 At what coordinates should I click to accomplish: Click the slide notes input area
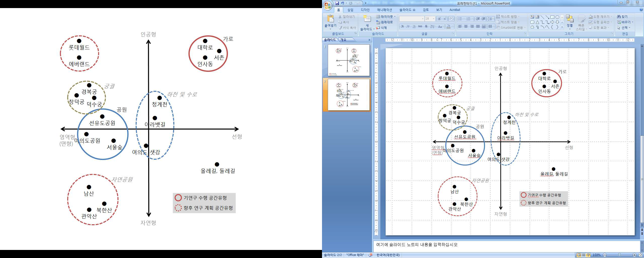tap(506, 246)
